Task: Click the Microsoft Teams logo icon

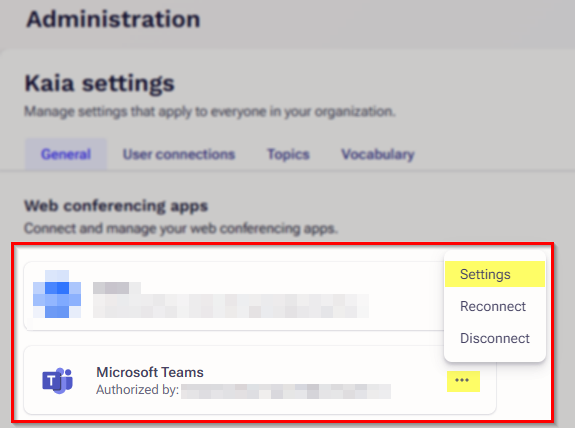Action: pos(58,380)
